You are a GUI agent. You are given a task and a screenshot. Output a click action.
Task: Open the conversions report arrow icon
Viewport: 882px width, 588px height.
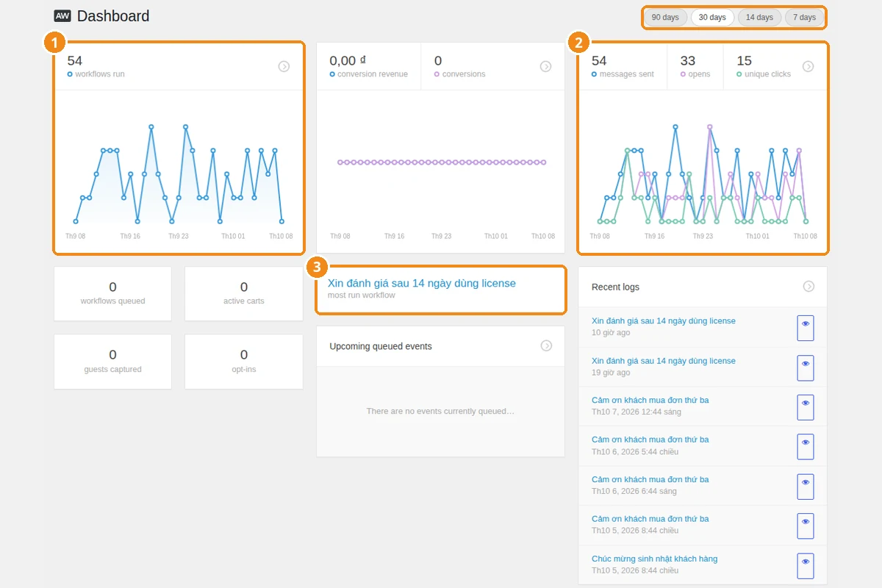pos(545,66)
